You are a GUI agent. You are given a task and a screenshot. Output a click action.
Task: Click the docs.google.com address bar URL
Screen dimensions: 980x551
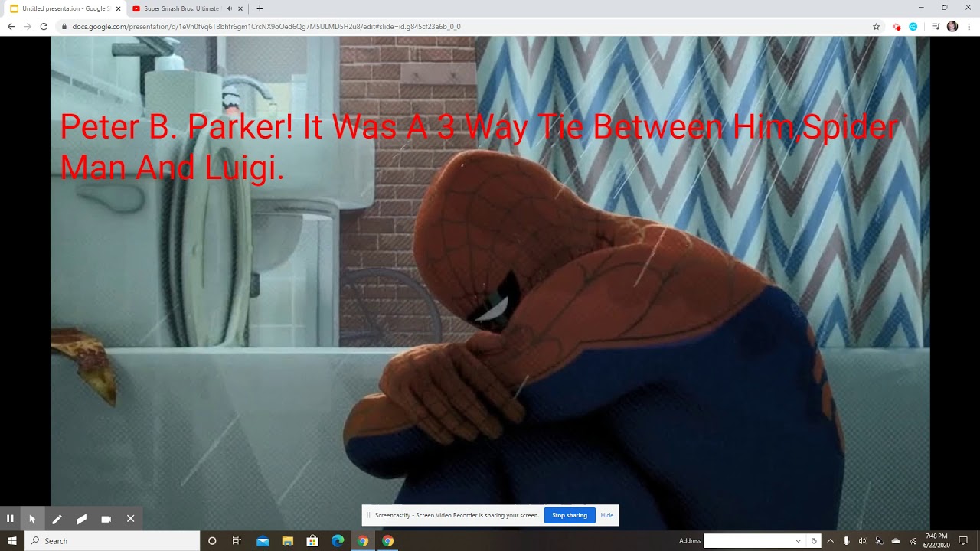tap(266, 26)
